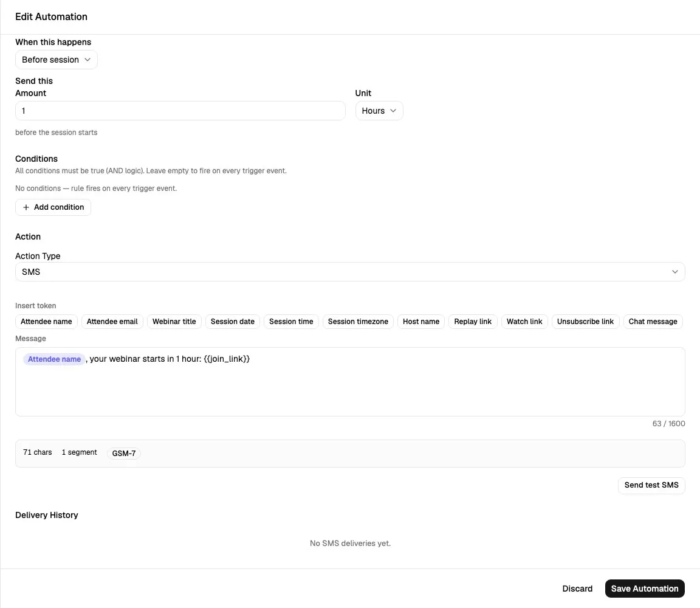Screen dimensions: 700x608
Task: Click the GSM-7 encoding badge
Action: click(124, 454)
